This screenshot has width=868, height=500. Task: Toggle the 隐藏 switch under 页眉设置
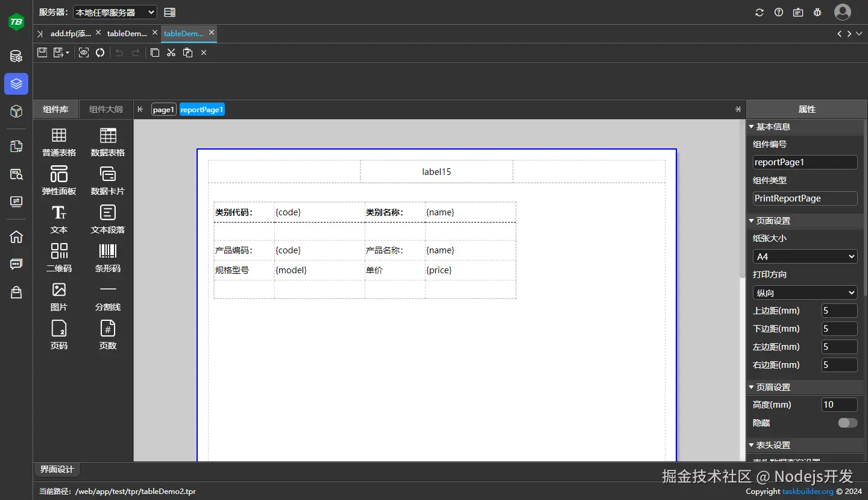tap(848, 423)
